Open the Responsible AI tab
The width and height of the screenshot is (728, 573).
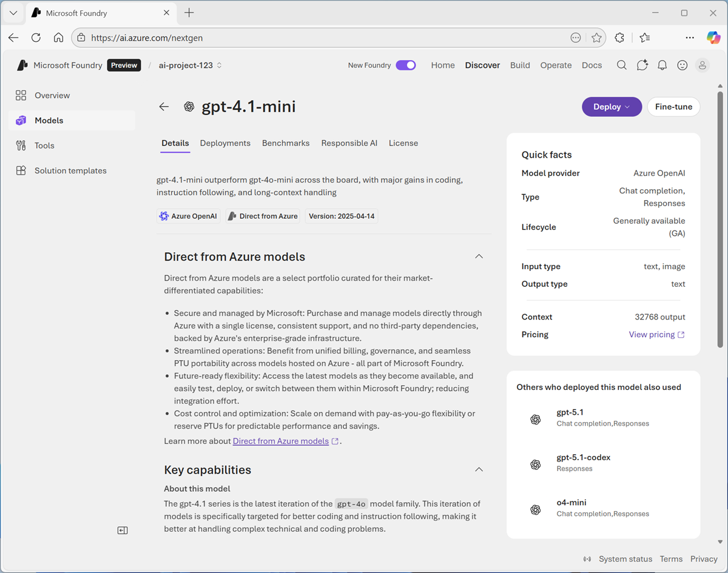[349, 142]
